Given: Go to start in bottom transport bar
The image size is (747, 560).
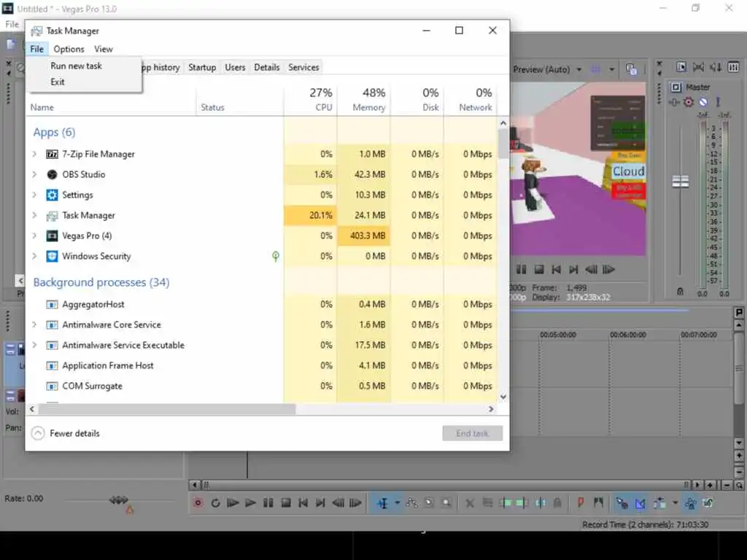Looking at the screenshot, I should [303, 503].
